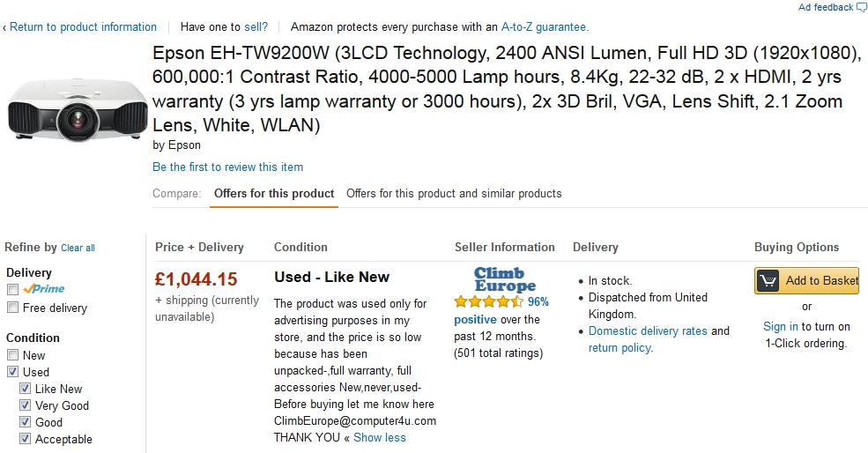Open Offers for this product and similar products
Image resolution: width=868 pixels, height=453 pixels.
454,194
